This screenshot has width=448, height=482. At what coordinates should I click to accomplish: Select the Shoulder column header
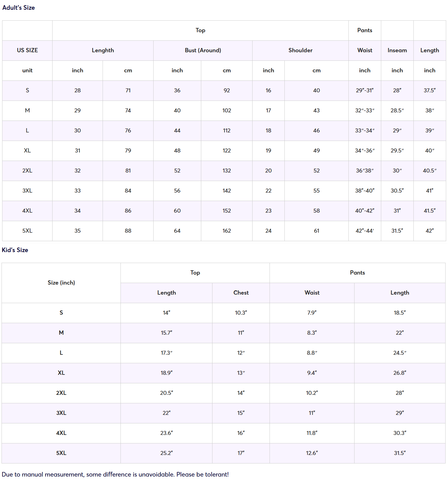point(300,50)
